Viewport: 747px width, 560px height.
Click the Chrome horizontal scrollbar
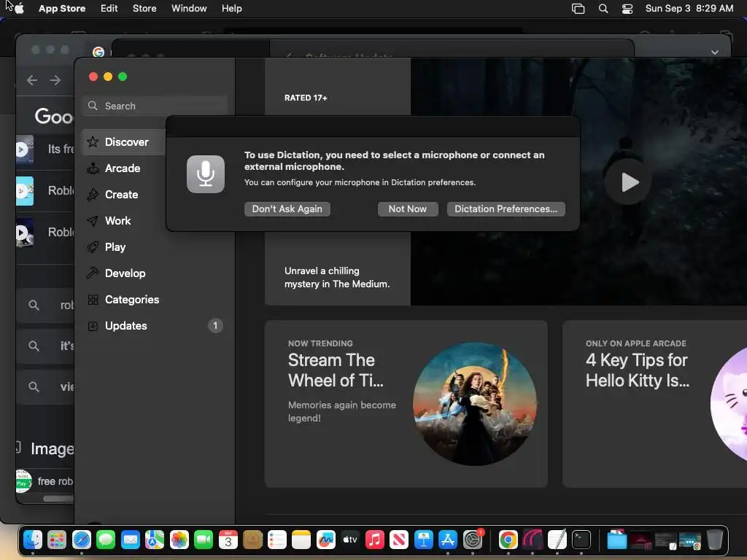click(x=58, y=499)
